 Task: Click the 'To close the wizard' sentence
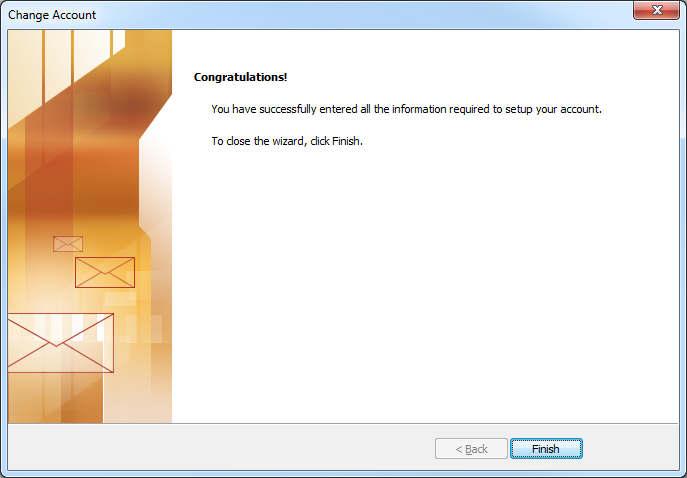click(287, 141)
